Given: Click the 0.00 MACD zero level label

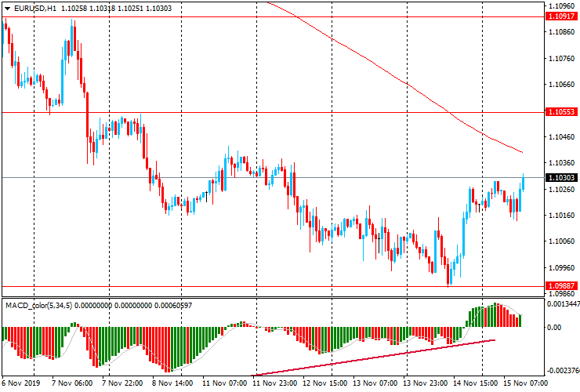Looking at the screenshot, I should pos(554,327).
